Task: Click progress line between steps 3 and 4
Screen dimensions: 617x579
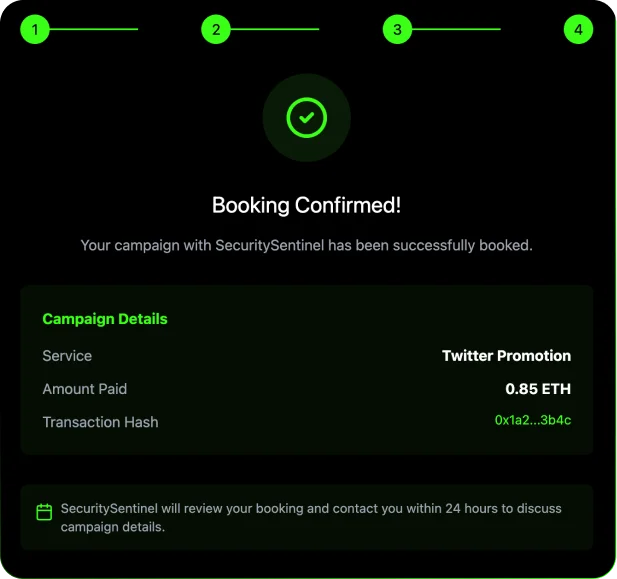Action: [456, 30]
